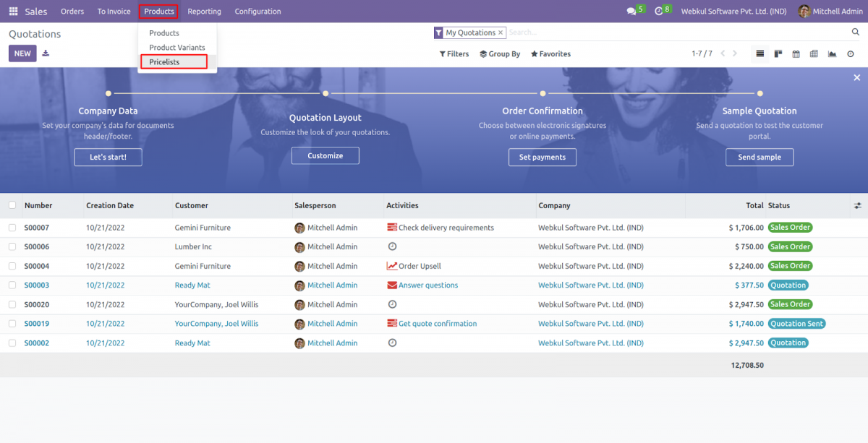Switch to the Pivot view
868x443 pixels.
tap(814, 53)
